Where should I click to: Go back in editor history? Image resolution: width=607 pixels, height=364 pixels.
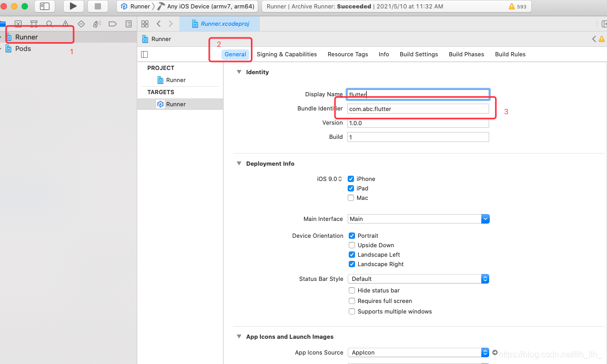(x=159, y=24)
